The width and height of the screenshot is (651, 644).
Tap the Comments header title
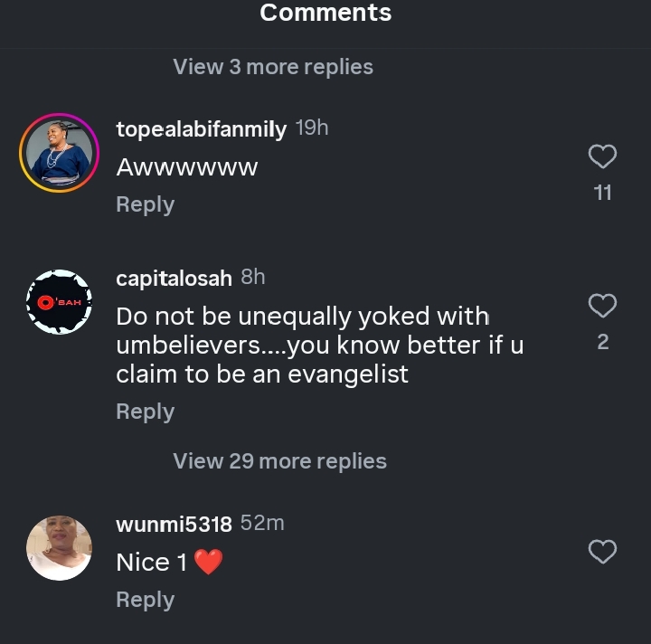[325, 13]
